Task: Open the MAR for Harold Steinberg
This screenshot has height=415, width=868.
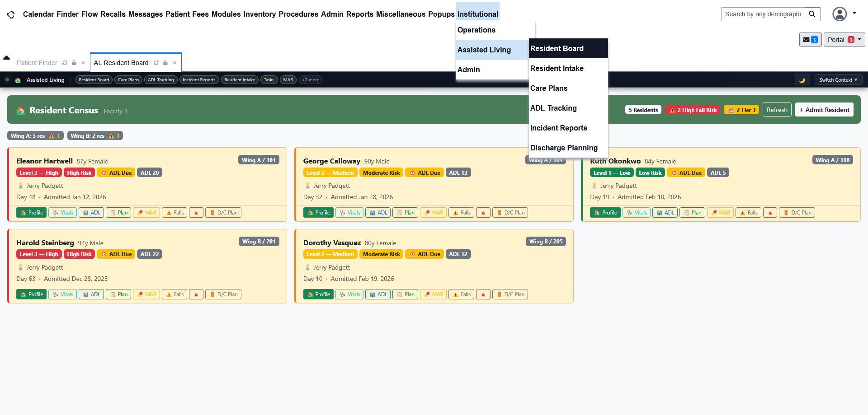Action: [146, 294]
